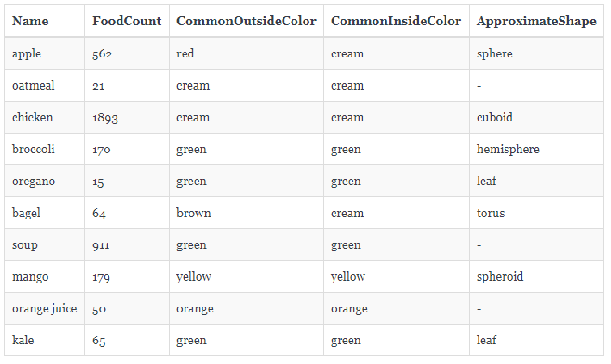Click the Name column header
611x364 pixels.
click(30, 21)
